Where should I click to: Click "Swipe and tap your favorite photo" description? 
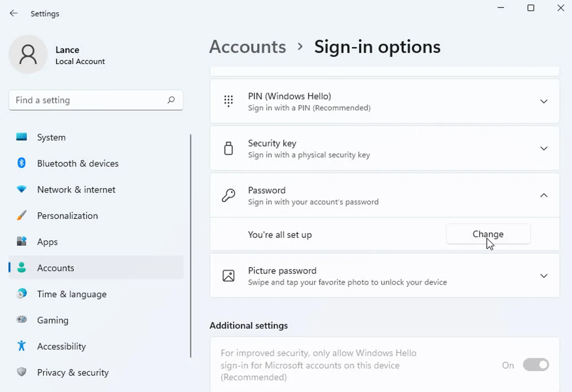pyautogui.click(x=347, y=282)
